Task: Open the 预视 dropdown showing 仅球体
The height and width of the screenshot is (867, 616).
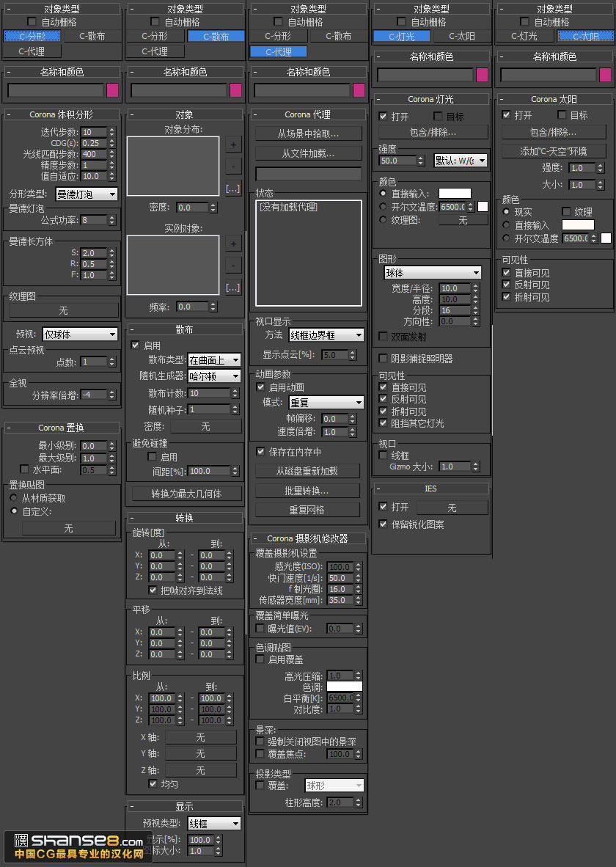Action: coord(80,334)
